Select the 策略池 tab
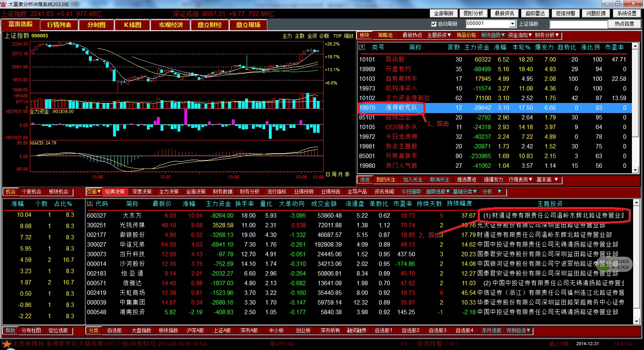Screen dimensions: 644x350 (x=385, y=35)
